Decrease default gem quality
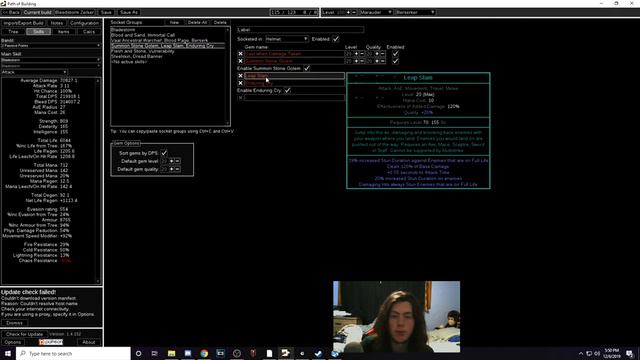Viewport: 640px width, 360px height. click(x=178, y=169)
